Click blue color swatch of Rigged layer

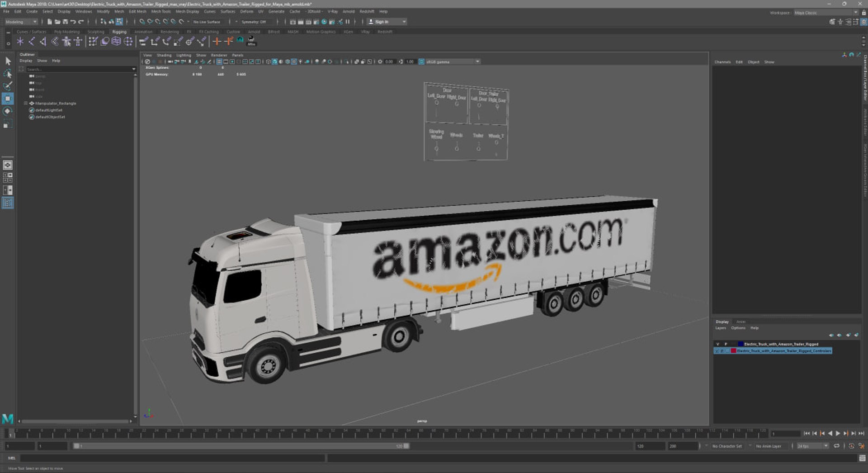[x=741, y=344]
